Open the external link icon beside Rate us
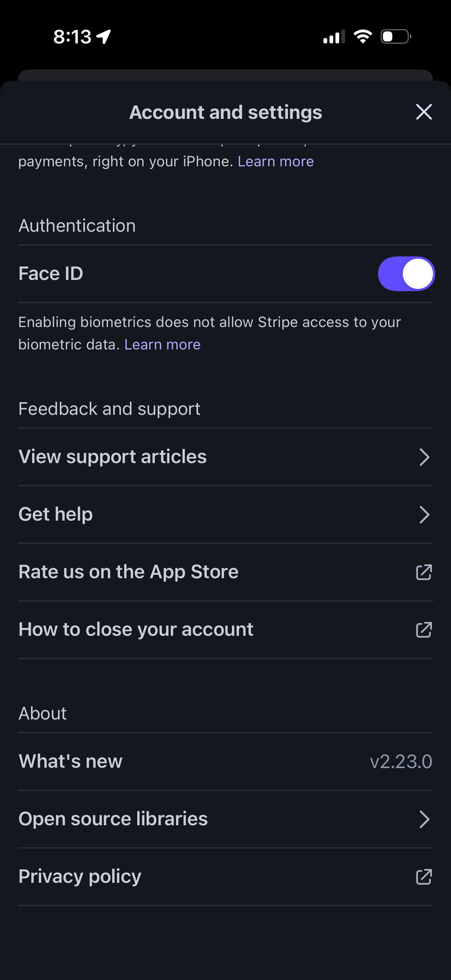This screenshot has height=980, width=451. click(424, 572)
